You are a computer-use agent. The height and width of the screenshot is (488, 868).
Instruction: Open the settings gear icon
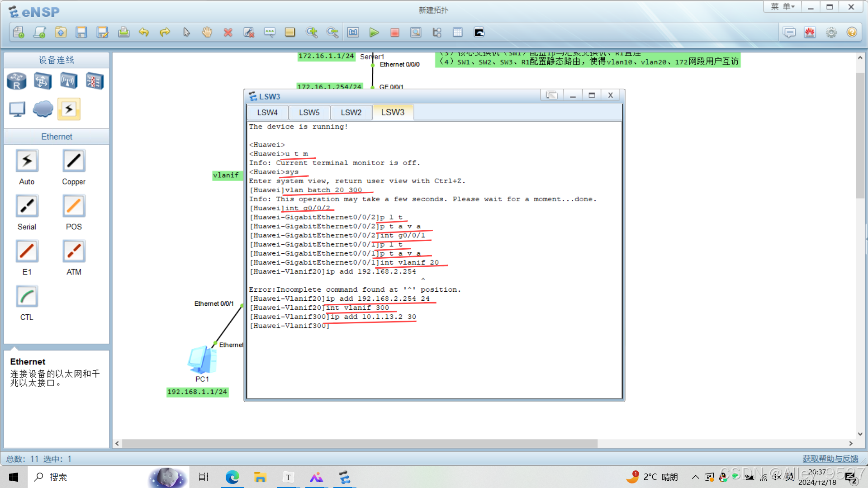pyautogui.click(x=831, y=32)
